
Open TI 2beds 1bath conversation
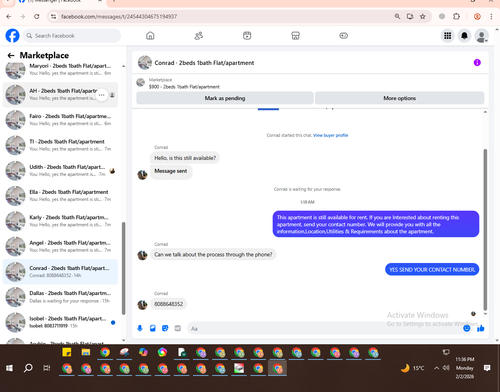pyautogui.click(x=60, y=145)
